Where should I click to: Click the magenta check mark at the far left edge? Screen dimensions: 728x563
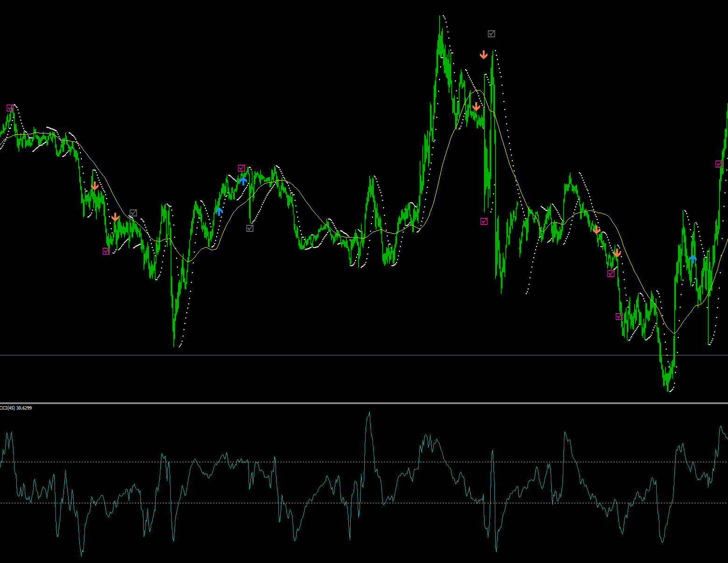10,108
